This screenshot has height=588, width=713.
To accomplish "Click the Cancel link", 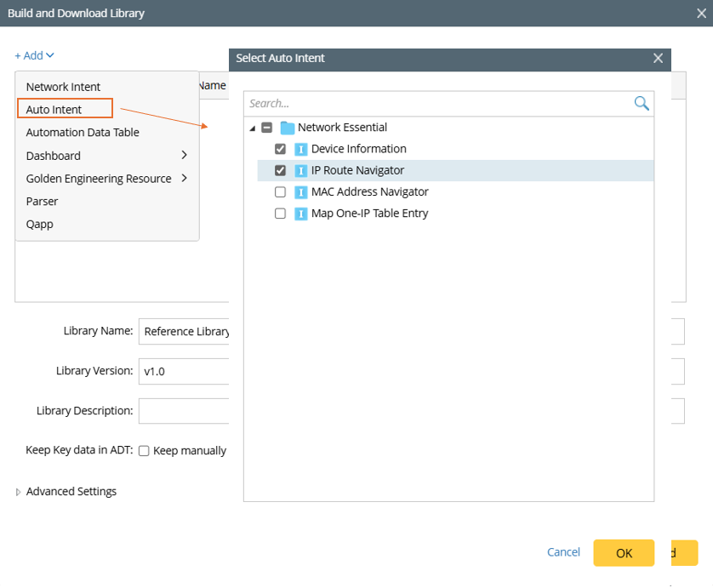I will (563, 552).
